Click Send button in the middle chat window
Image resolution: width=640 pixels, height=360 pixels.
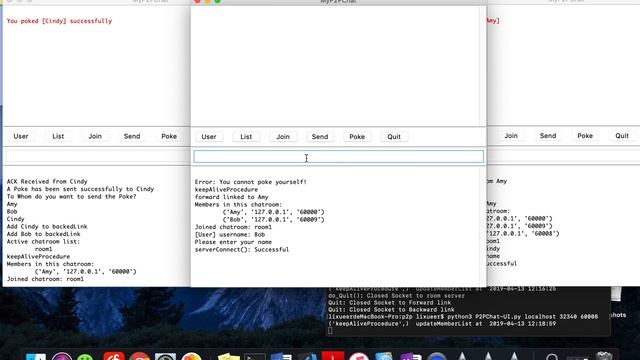(x=320, y=137)
